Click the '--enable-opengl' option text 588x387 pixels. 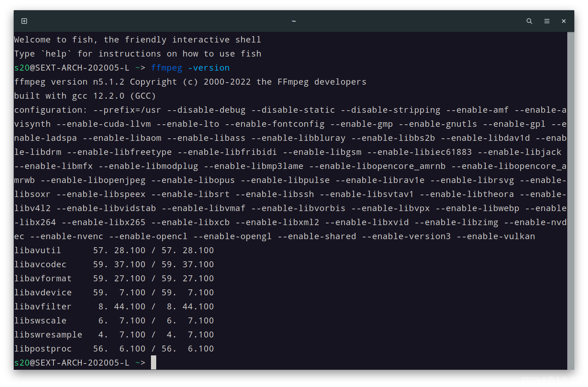232,236
